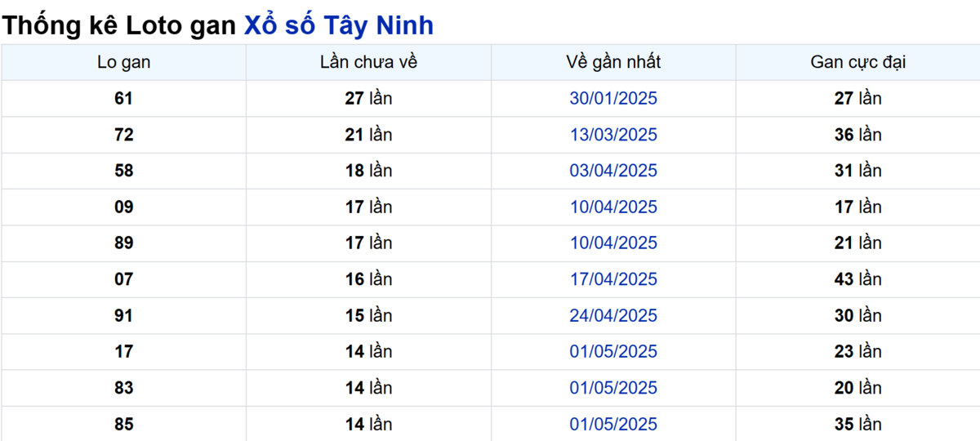Image resolution: width=980 pixels, height=441 pixels.
Task: Select loto number 58
Action: pos(124,171)
